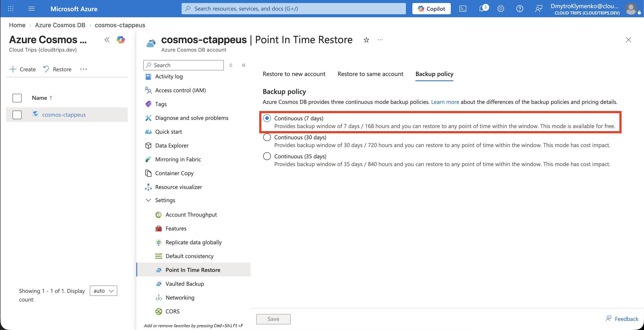Collapse the Settings section chevron
Image resolution: width=644 pixels, height=330 pixels.
coord(148,200)
